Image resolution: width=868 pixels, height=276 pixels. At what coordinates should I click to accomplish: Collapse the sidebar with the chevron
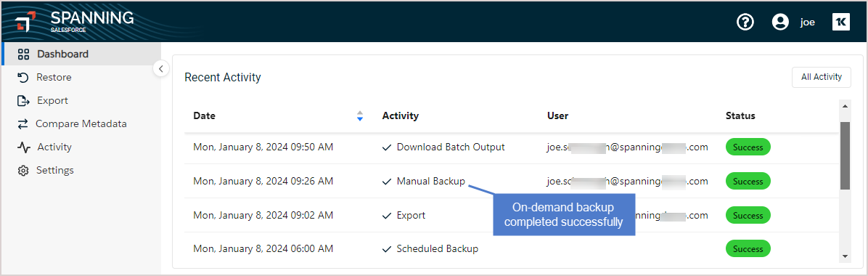160,69
